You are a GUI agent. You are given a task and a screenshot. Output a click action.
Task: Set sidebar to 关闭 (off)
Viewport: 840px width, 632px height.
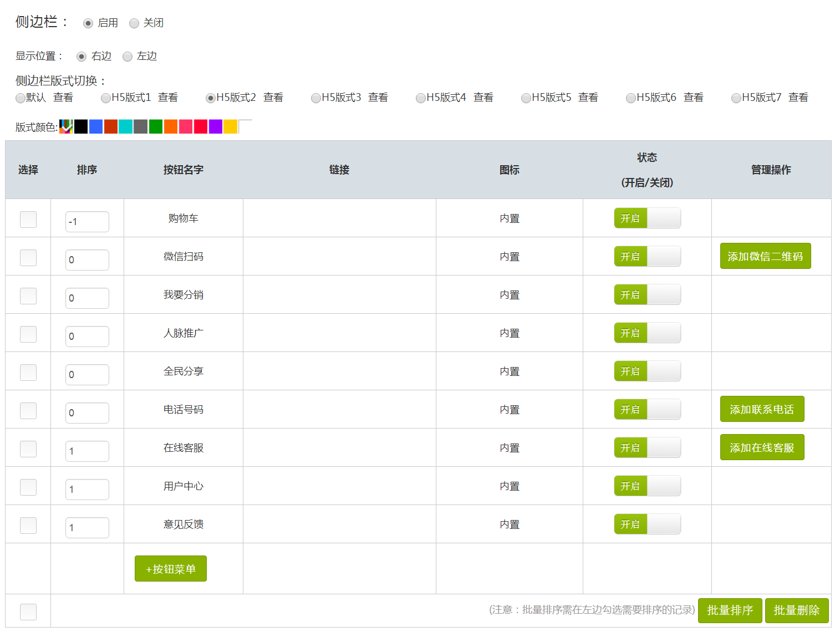134,23
